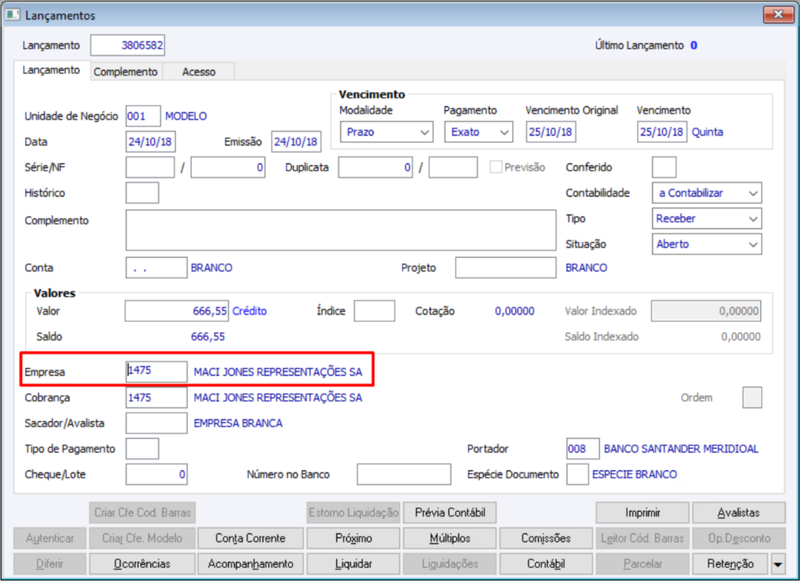This screenshot has width=800, height=583.
Task: Click the Lançamentos window title icon
Action: [x=12, y=15]
